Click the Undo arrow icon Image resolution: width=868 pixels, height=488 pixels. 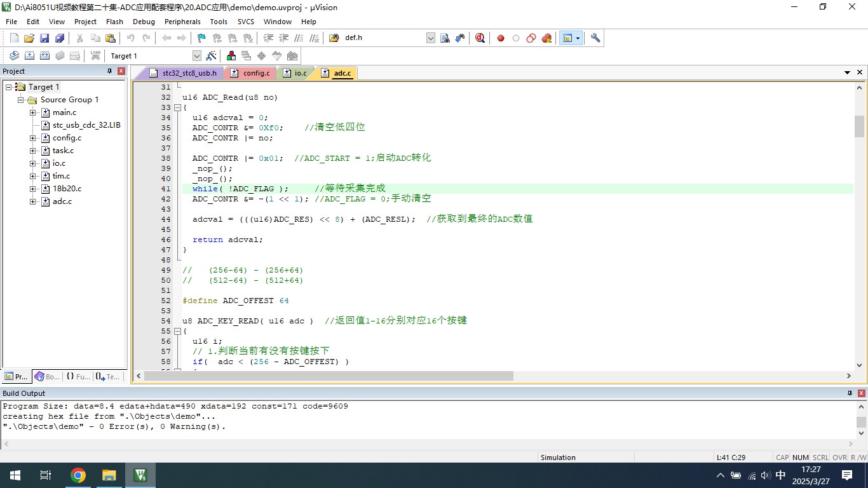pos(131,38)
